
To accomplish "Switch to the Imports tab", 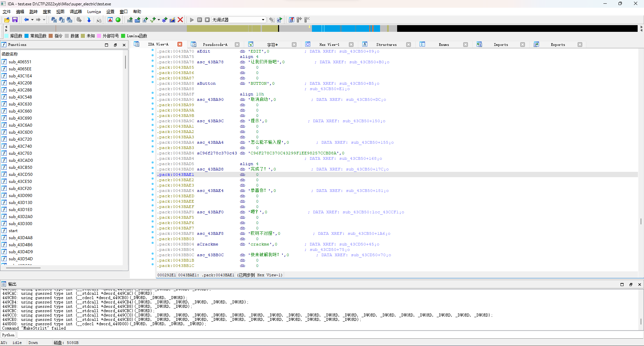I will 501,45.
